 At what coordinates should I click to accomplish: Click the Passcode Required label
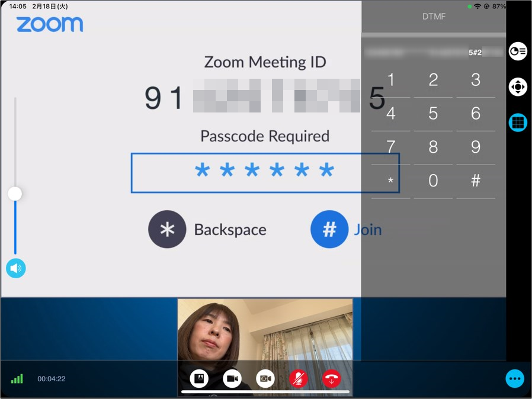[x=265, y=136]
